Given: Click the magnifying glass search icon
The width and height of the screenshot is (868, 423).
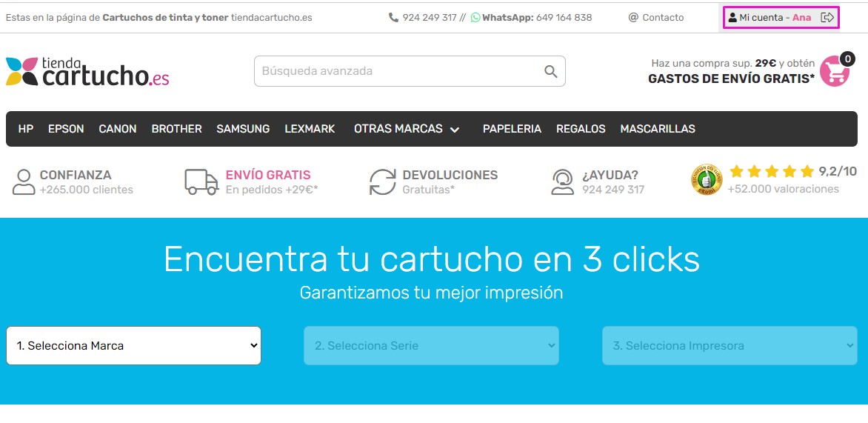Looking at the screenshot, I should (550, 71).
